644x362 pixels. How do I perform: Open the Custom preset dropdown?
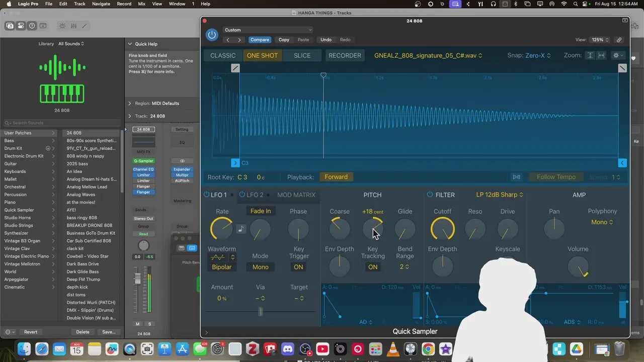tap(268, 30)
